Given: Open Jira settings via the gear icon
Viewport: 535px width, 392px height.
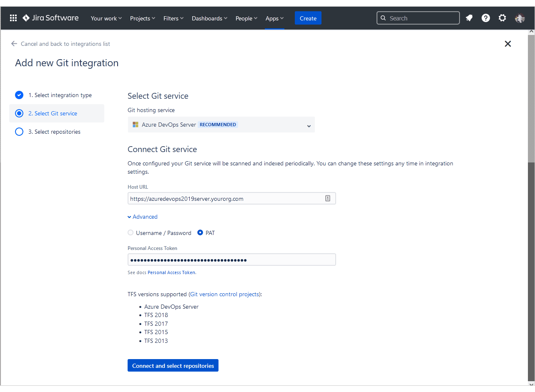Looking at the screenshot, I should point(502,18).
